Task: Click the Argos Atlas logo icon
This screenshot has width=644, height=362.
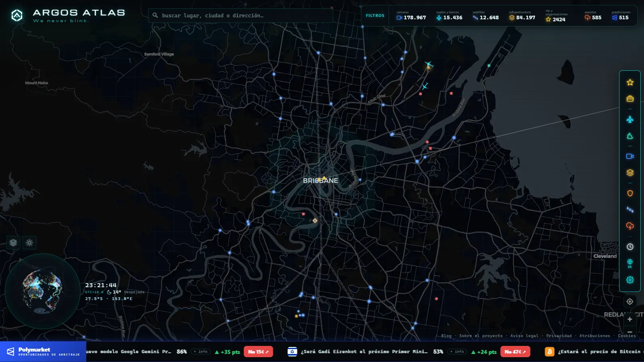Action: (x=17, y=15)
